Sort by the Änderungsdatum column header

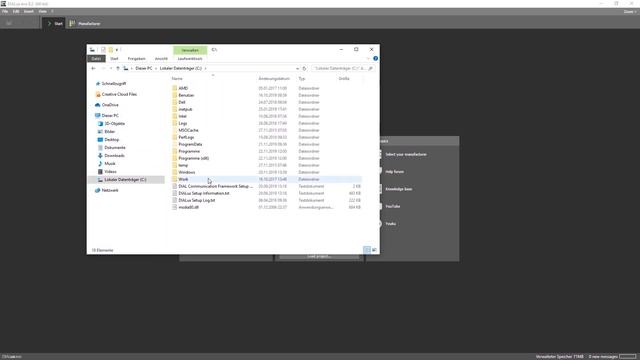tap(274, 78)
